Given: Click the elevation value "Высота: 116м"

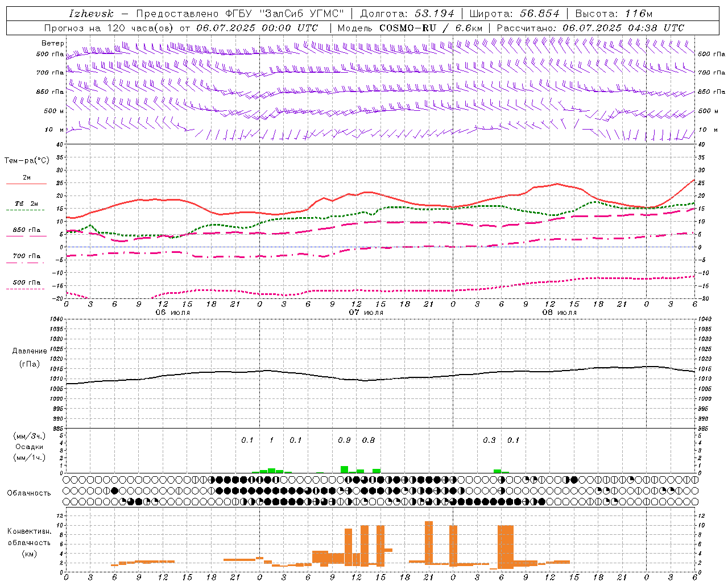Looking at the screenshot, I should [x=614, y=14].
